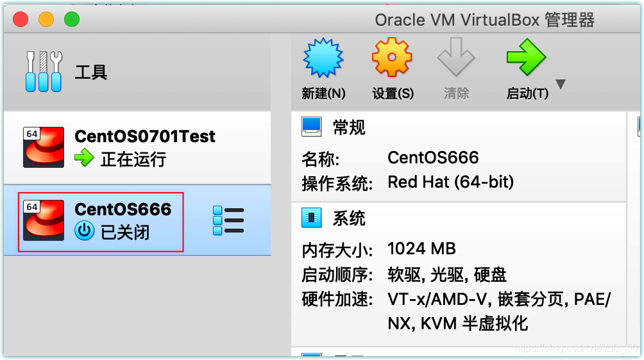Viewport: 644px width, 360px height.
Task: Click the blue power-off icon under CentOS666
Action: [x=84, y=231]
